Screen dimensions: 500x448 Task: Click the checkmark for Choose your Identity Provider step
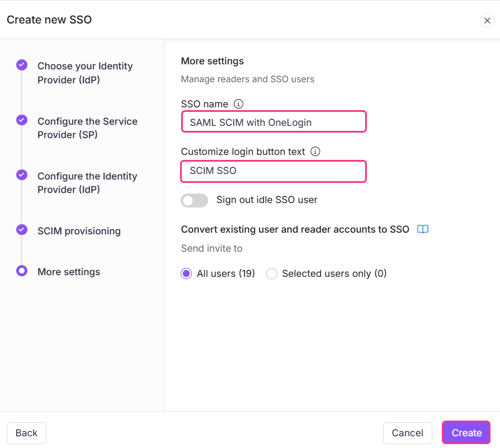(x=22, y=65)
